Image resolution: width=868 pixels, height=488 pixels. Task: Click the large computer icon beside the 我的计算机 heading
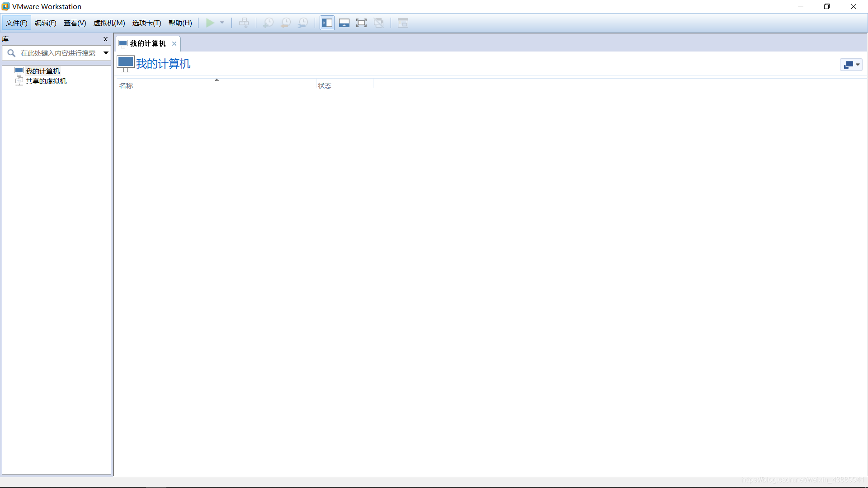pos(126,64)
